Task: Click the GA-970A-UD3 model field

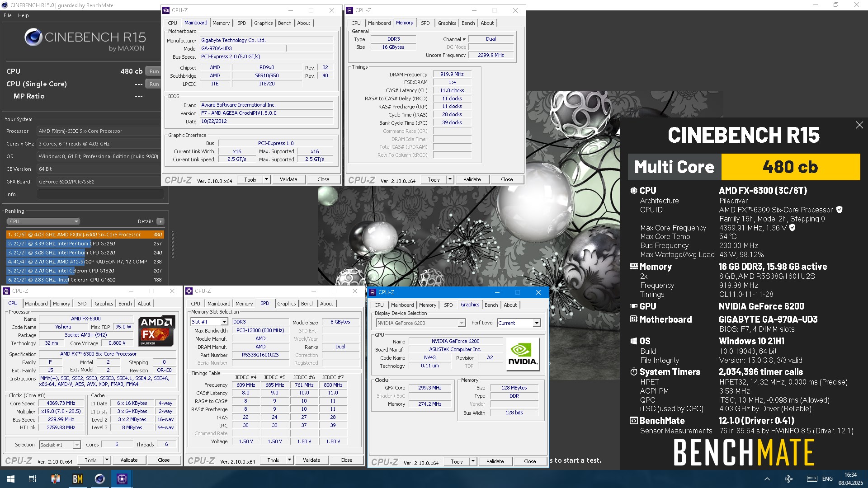Action: [242, 48]
